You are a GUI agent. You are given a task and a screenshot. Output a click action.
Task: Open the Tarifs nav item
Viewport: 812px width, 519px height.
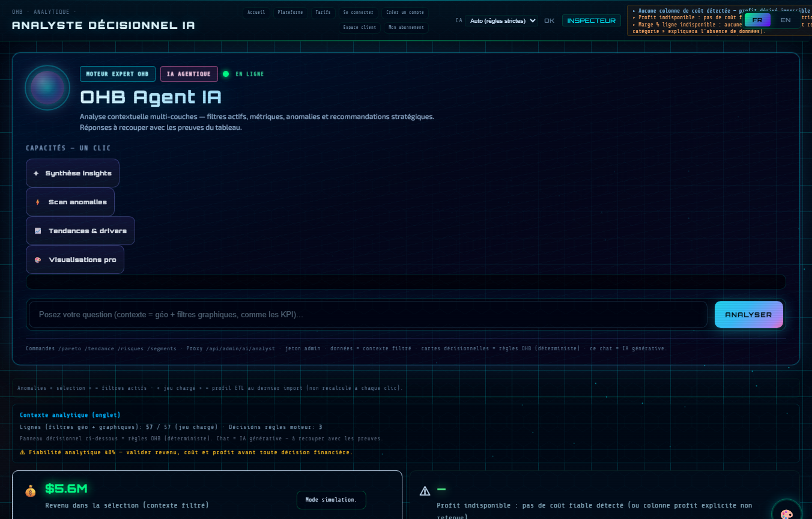pyautogui.click(x=323, y=12)
